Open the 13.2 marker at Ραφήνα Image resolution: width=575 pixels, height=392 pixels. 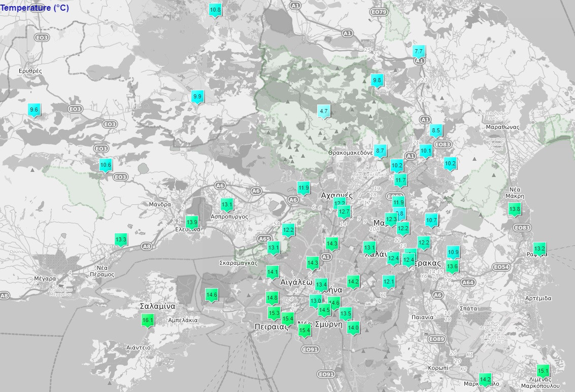click(539, 248)
